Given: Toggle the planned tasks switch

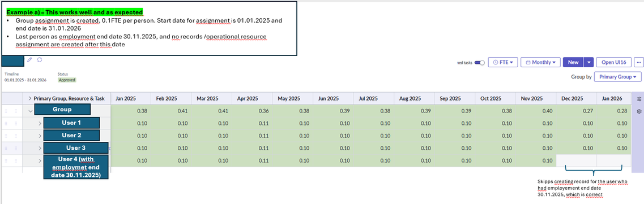Looking at the screenshot, I should coord(479,63).
